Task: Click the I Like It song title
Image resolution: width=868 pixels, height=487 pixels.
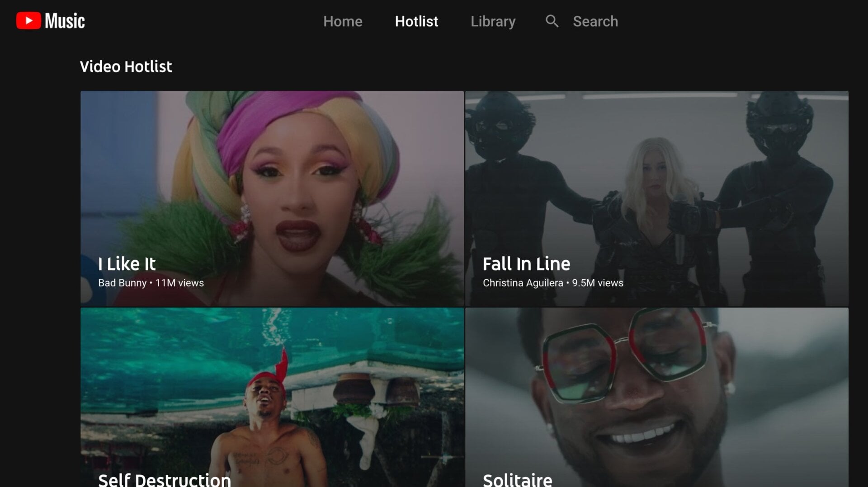Action: tap(127, 264)
